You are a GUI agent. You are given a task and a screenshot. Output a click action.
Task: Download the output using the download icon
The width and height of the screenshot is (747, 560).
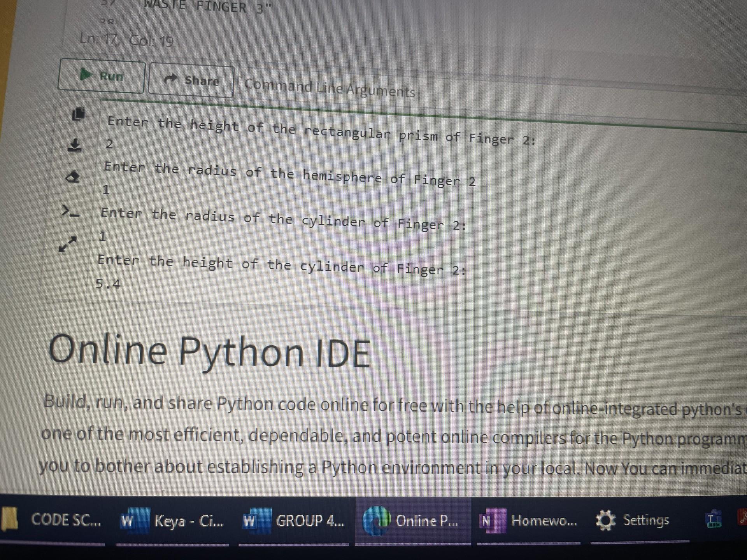(x=75, y=145)
